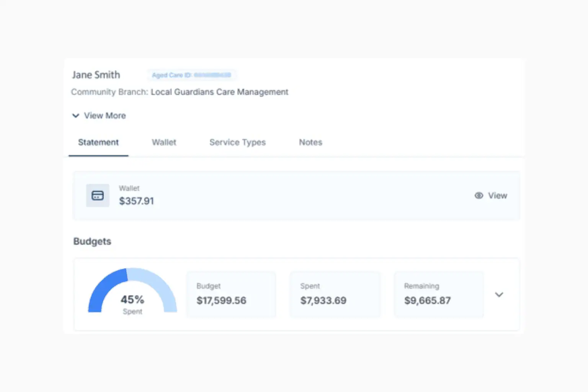This screenshot has width=588, height=392.
Task: Switch to the Wallet tab
Action: pos(164,142)
